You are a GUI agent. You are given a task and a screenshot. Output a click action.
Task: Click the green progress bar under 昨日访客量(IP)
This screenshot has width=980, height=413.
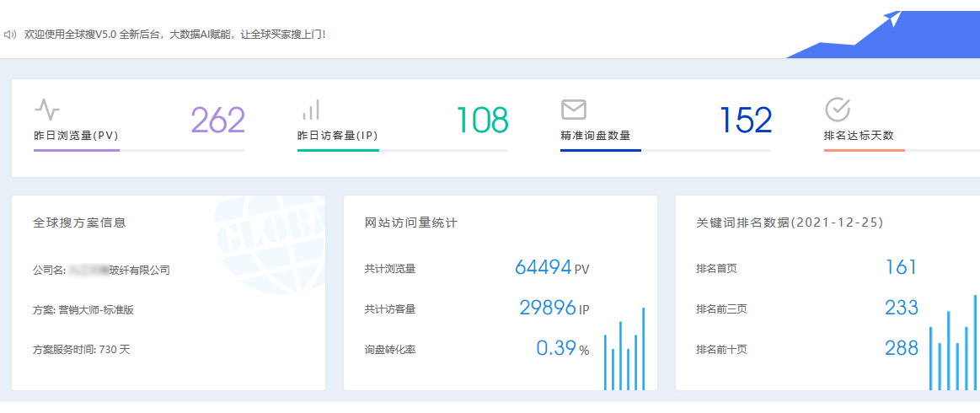338,150
